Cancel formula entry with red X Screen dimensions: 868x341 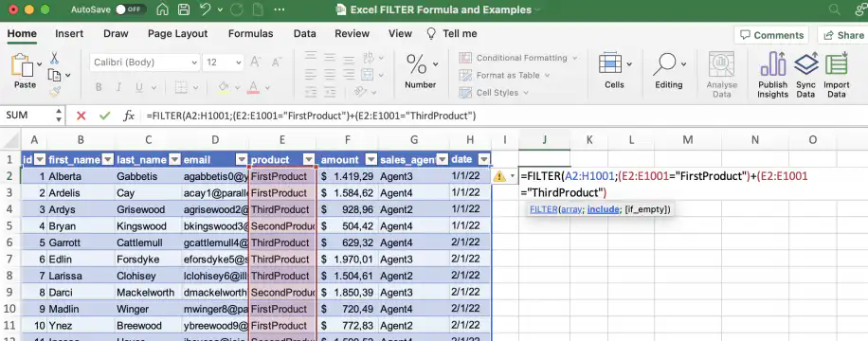pos(81,116)
